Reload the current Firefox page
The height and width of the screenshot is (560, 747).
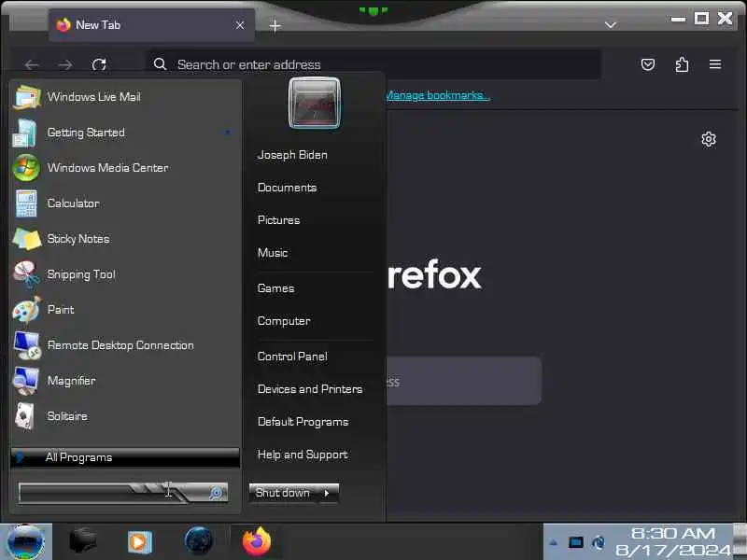pyautogui.click(x=99, y=64)
